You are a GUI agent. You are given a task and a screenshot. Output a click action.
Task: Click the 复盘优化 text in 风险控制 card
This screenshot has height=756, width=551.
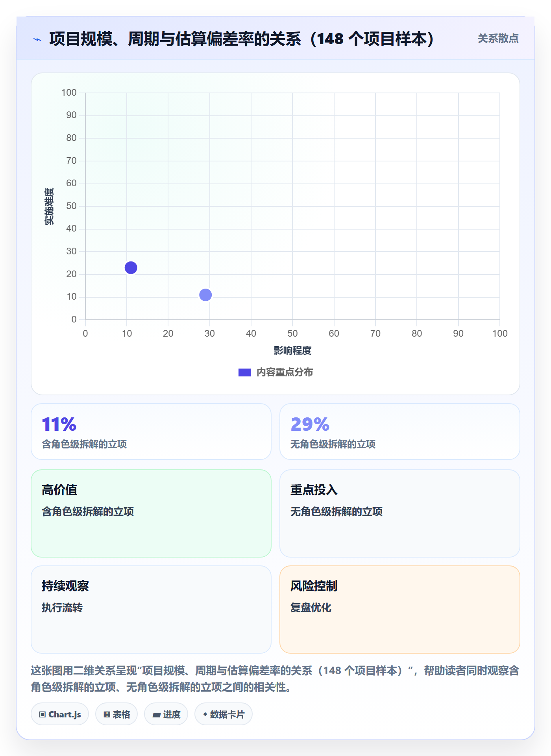[x=311, y=608]
